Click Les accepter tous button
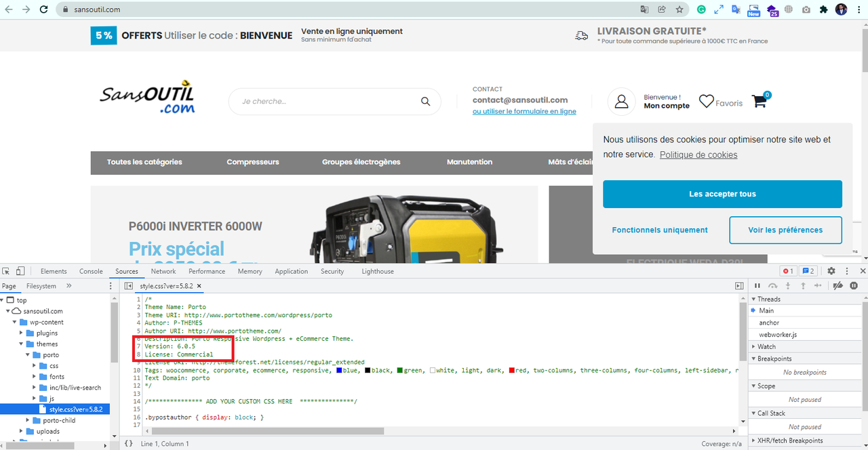 click(722, 194)
